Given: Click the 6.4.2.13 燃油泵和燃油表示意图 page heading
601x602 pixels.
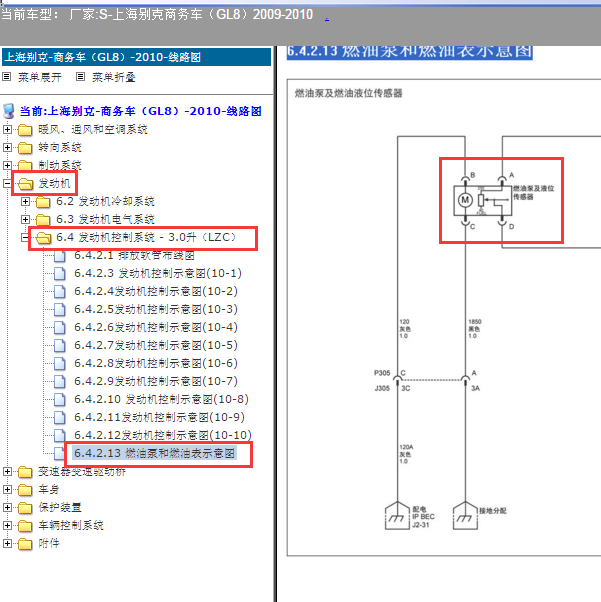Looking at the screenshot, I should pos(409,51).
